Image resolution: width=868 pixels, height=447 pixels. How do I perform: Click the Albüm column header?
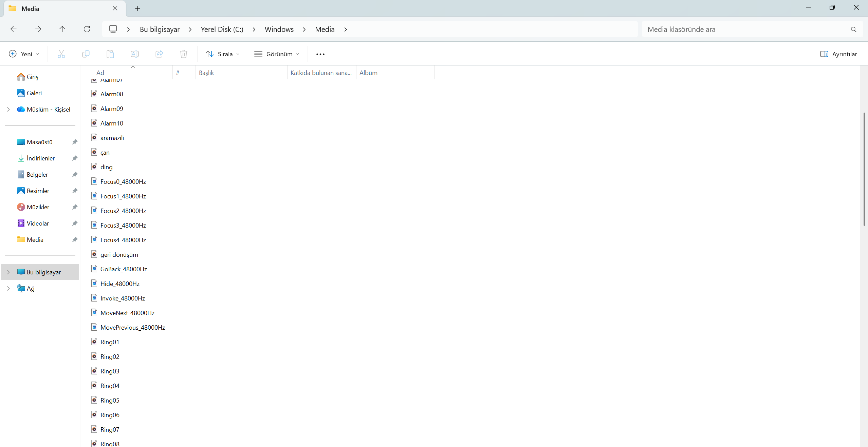point(395,73)
